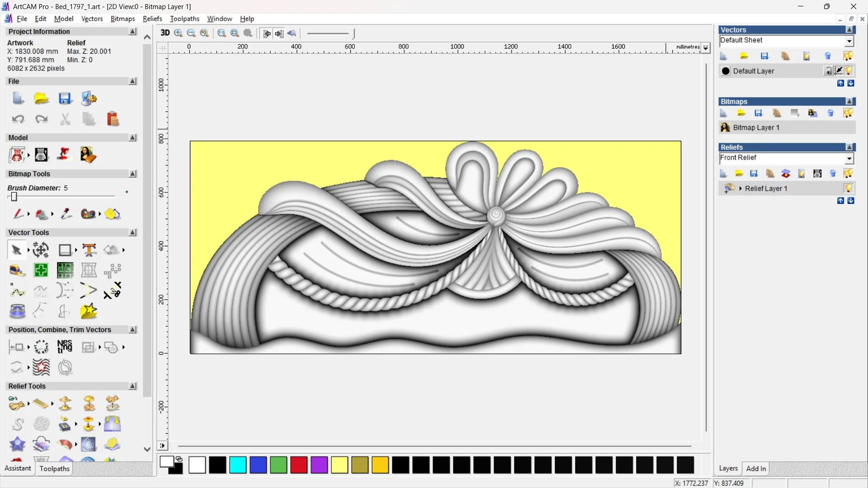
Task: Collapse the Bitmap Tools section
Action: (132, 174)
